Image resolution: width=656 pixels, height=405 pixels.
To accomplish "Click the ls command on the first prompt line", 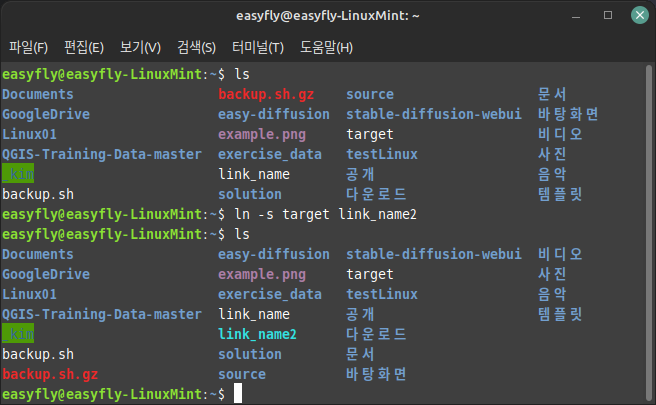I will point(242,74).
